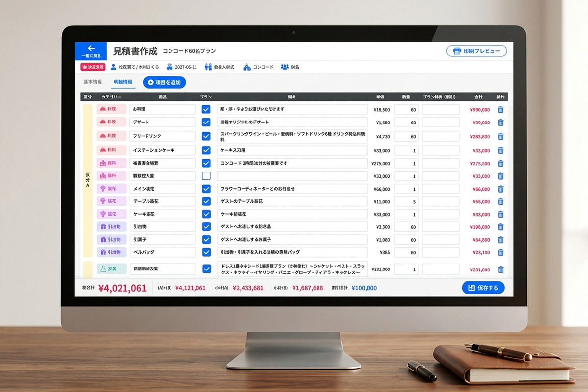Delete the ¥275,500 row with trash icon
The height and width of the screenshot is (392, 588).
(x=500, y=164)
